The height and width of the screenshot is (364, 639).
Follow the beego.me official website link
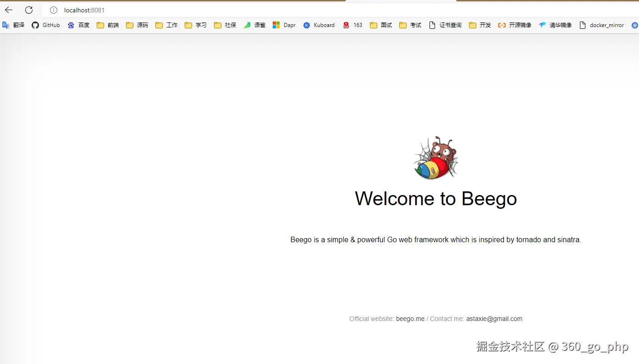point(410,319)
